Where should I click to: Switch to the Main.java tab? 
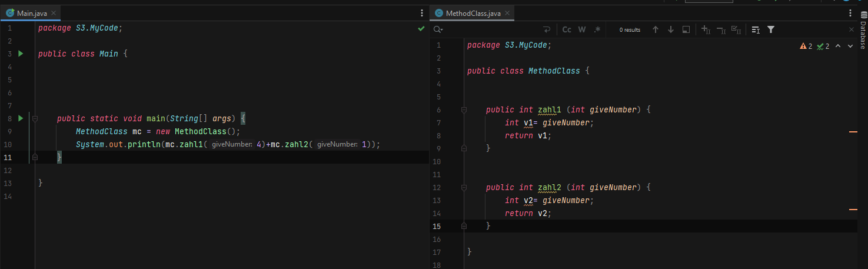point(28,13)
